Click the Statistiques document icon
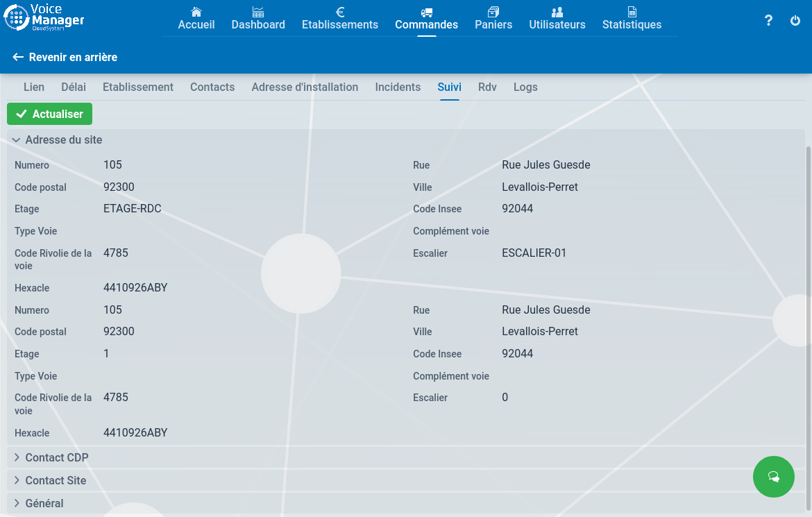 pos(632,12)
